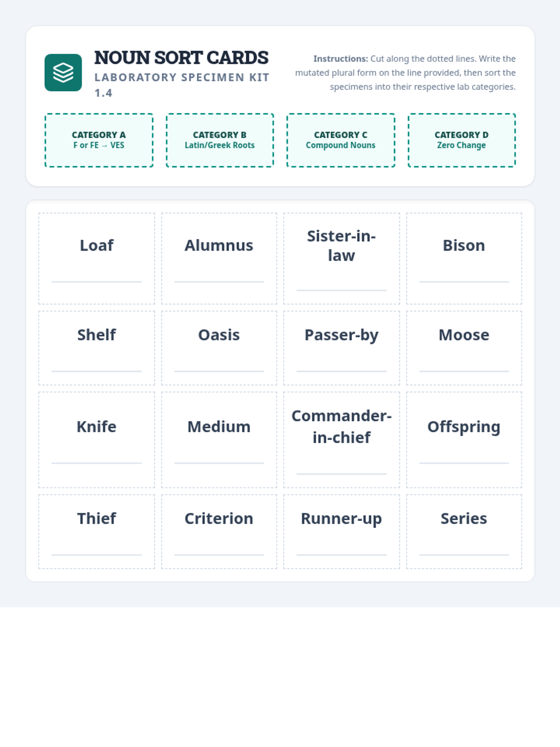This screenshot has height=747, width=560.
Task: Click the answer line under Medium
Action: click(219, 463)
